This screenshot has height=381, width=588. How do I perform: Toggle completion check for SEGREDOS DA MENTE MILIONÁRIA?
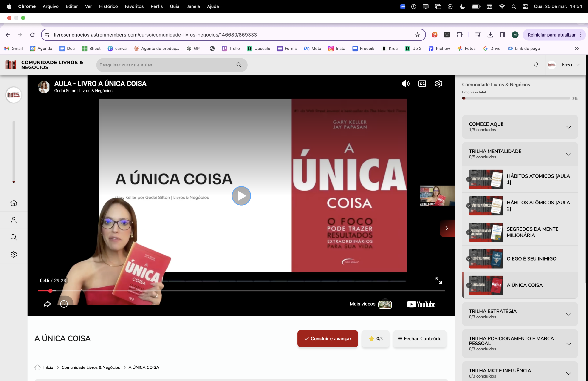pos(469,232)
